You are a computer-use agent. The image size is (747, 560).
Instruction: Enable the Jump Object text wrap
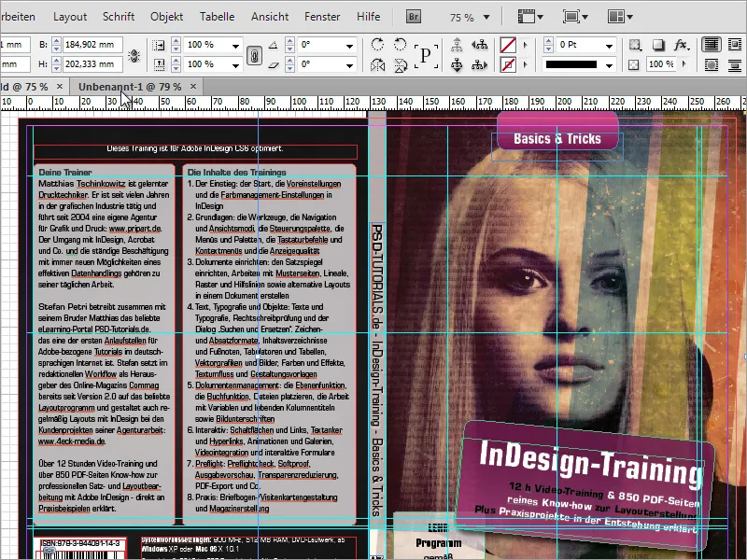[x=735, y=64]
